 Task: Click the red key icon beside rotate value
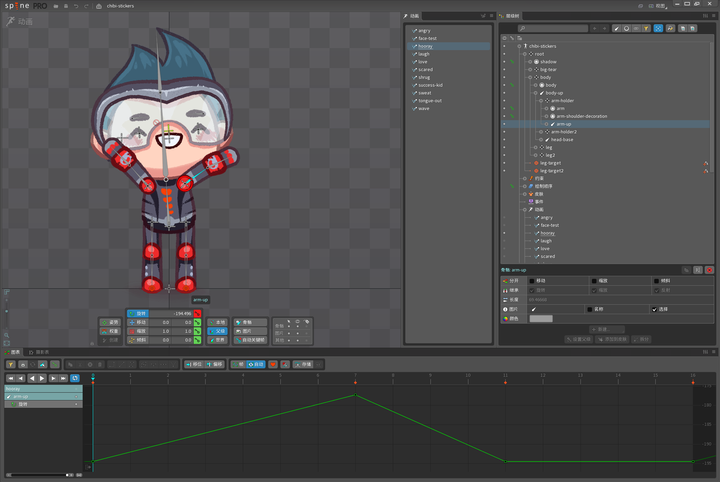pyautogui.click(x=198, y=313)
